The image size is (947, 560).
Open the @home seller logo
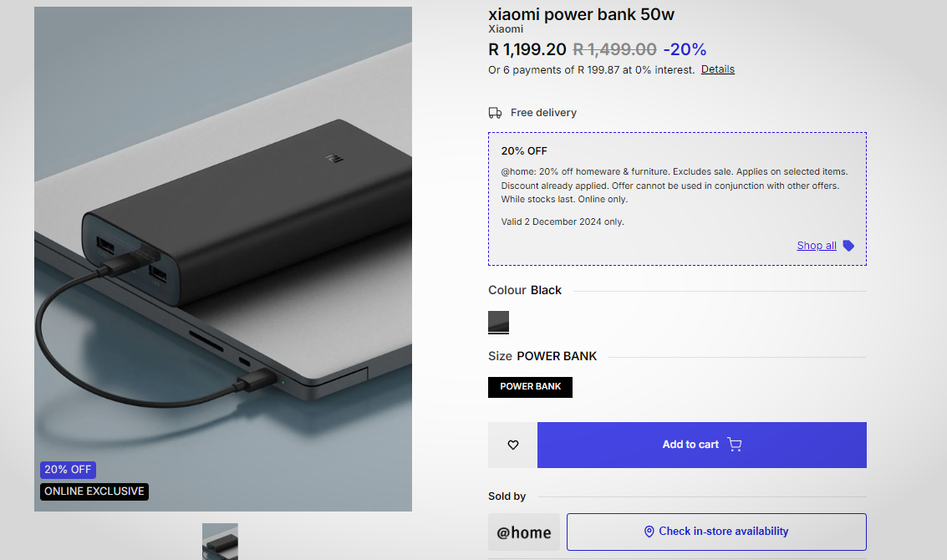point(524,532)
